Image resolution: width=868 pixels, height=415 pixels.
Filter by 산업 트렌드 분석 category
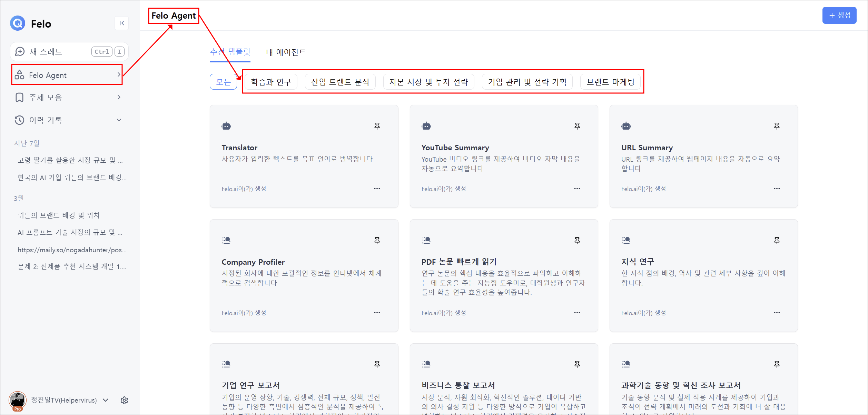340,82
